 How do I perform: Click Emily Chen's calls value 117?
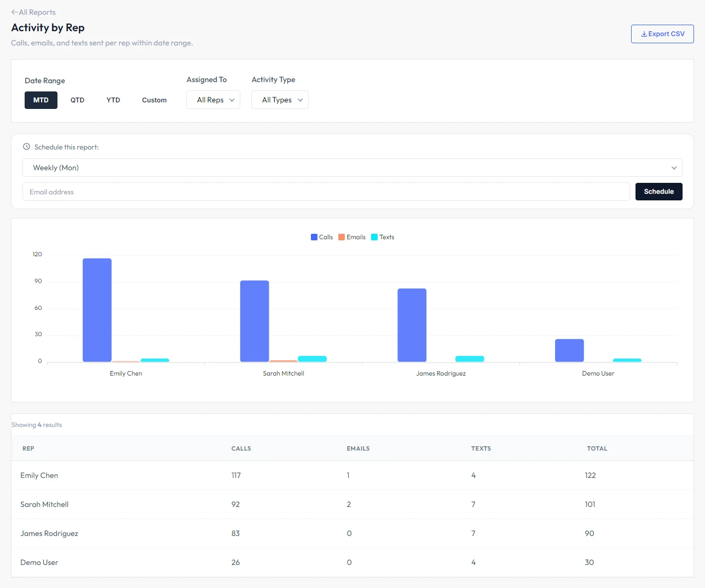tap(236, 475)
